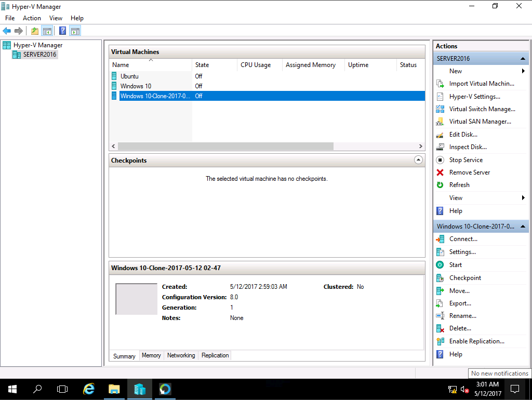Open taskbar Search
532x400 pixels.
(37, 389)
